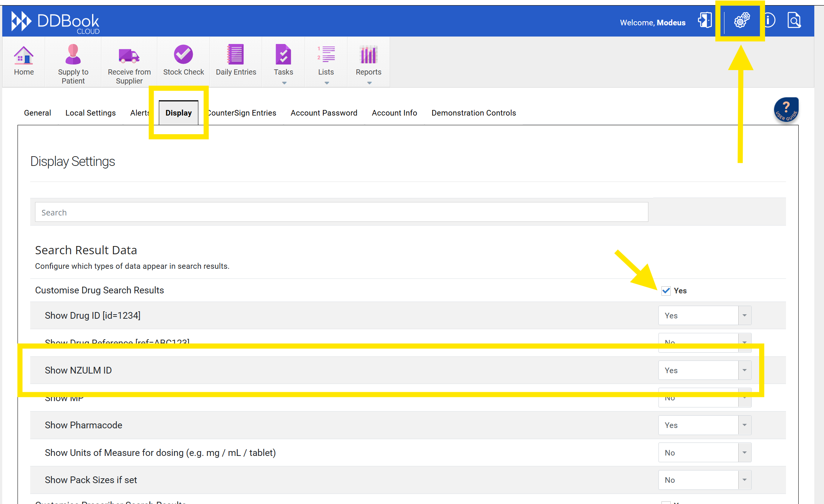Open the information icon in header
This screenshot has width=824, height=504.
coord(769,20)
